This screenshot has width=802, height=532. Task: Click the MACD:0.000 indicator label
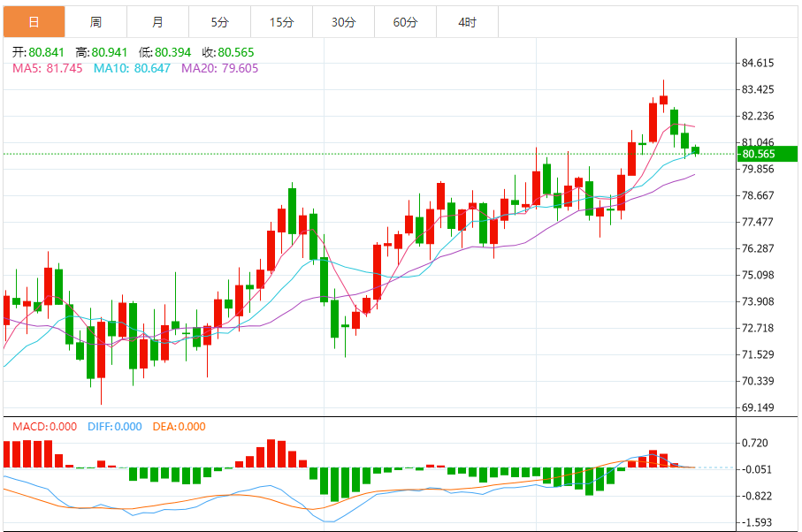[44, 427]
